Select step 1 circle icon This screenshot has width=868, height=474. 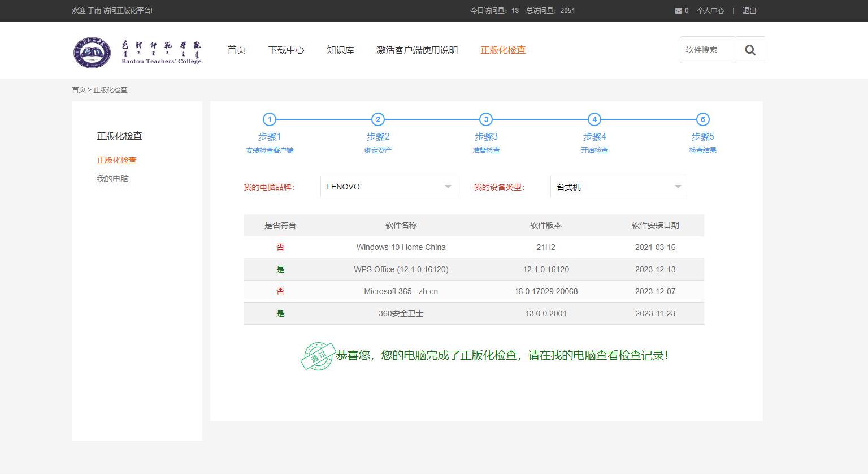point(270,119)
